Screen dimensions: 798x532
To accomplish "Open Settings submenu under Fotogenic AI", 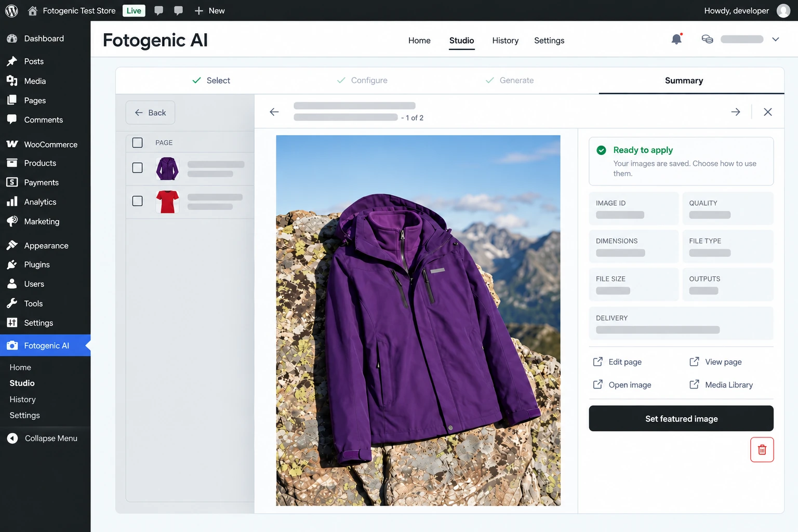I will click(x=24, y=415).
